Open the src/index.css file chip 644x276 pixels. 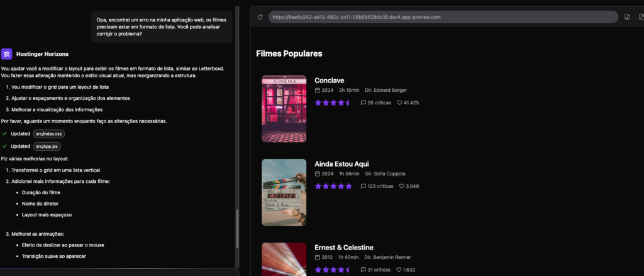(49, 134)
